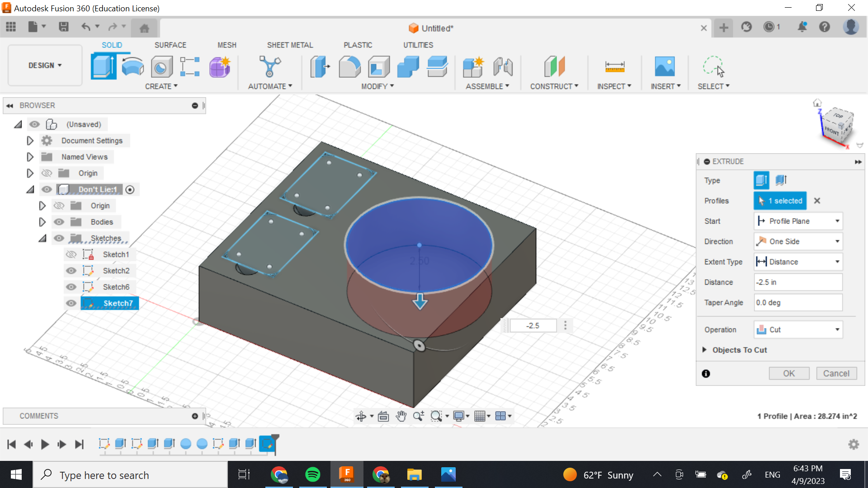Click the Fillet tool icon
The image size is (868, 488).
click(x=349, y=66)
